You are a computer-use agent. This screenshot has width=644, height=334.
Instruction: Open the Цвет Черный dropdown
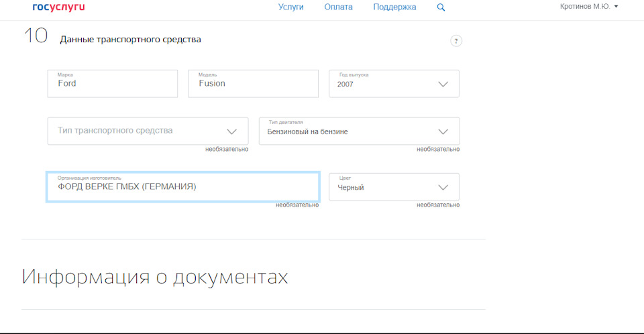pos(394,187)
